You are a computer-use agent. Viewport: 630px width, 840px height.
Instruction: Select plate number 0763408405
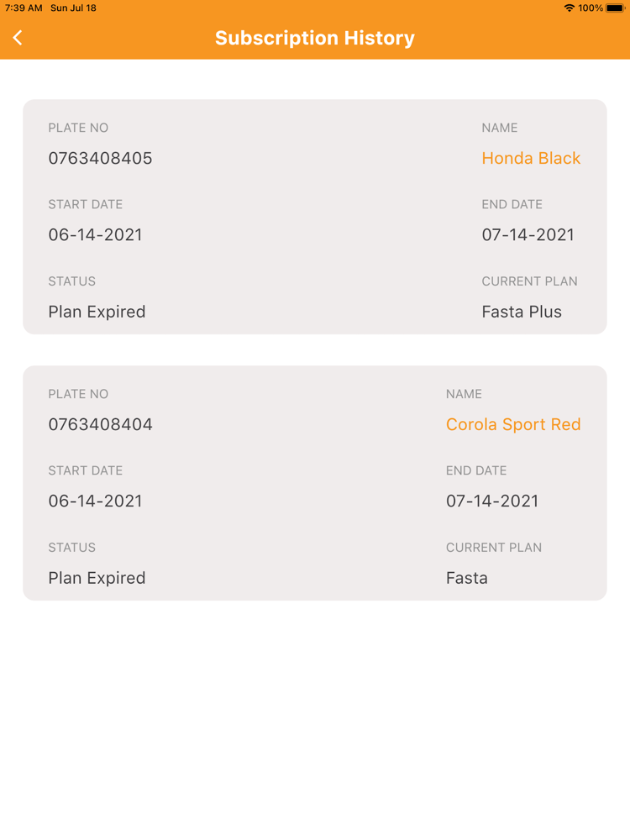point(100,158)
